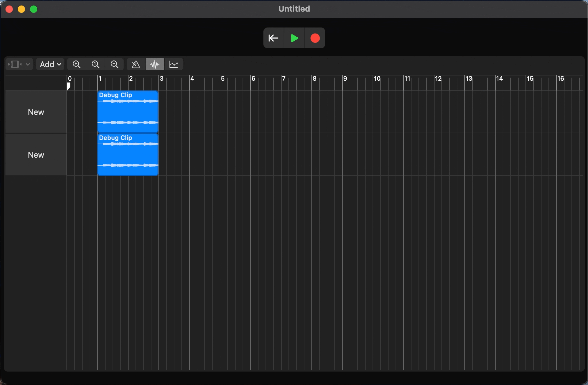
Task: Select the second New track header
Action: [x=36, y=155]
